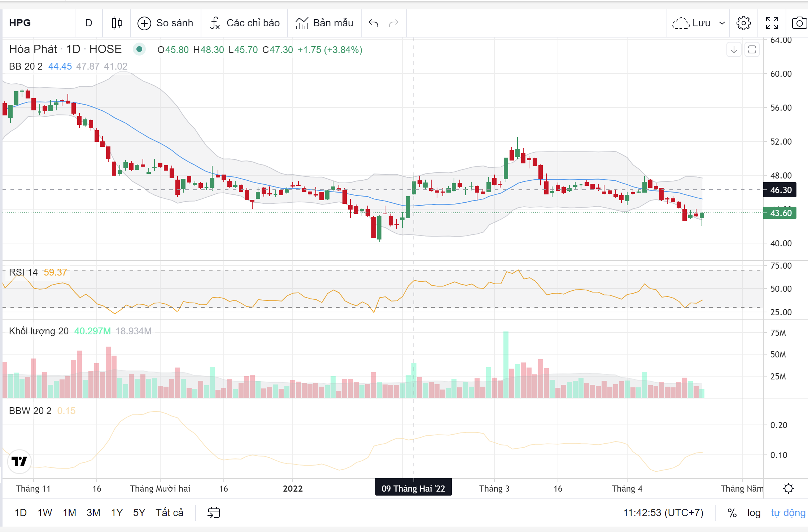
Task: Select the Khối lượng 20 volume legend
Action: [39, 331]
